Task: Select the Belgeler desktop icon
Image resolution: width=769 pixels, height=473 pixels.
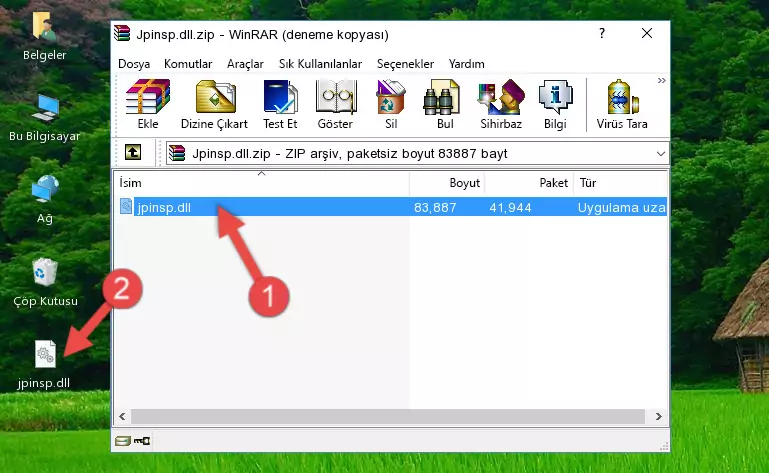Action: pyautogui.click(x=45, y=35)
